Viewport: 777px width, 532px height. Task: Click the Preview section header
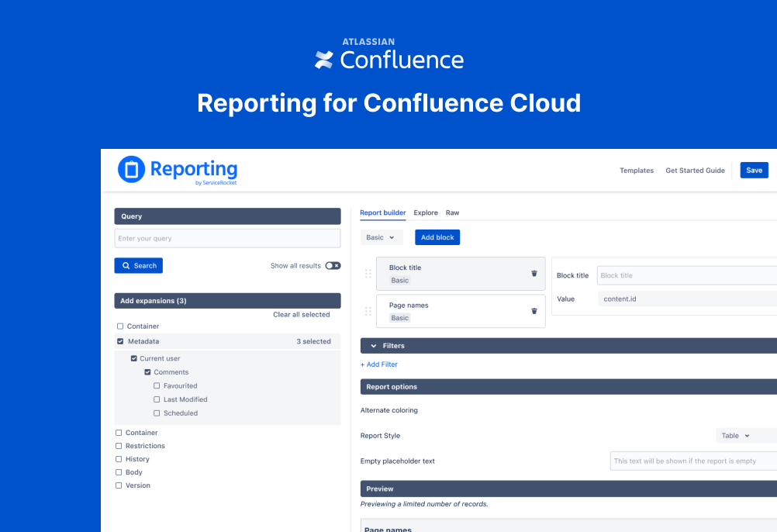click(x=568, y=489)
